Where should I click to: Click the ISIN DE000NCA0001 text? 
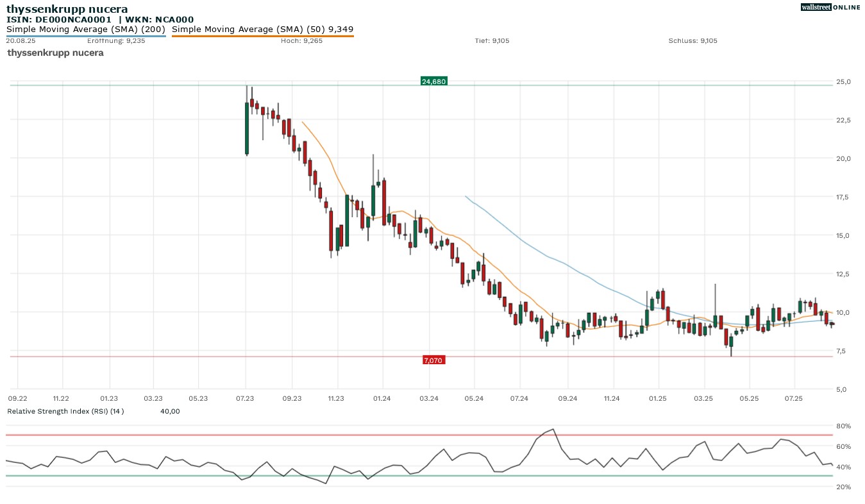click(59, 20)
